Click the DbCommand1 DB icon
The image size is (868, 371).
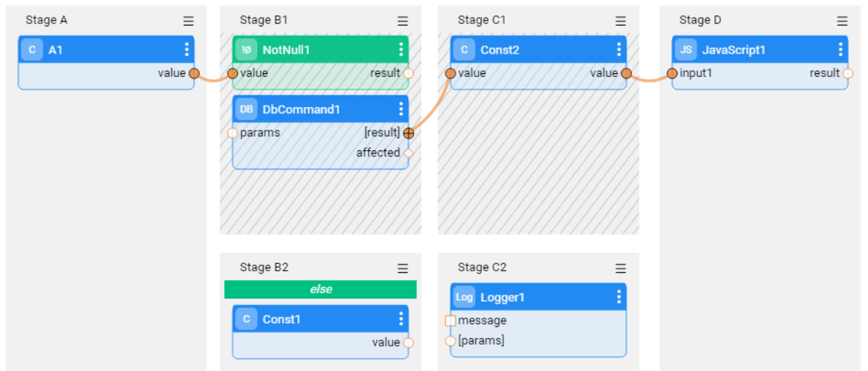coord(247,109)
